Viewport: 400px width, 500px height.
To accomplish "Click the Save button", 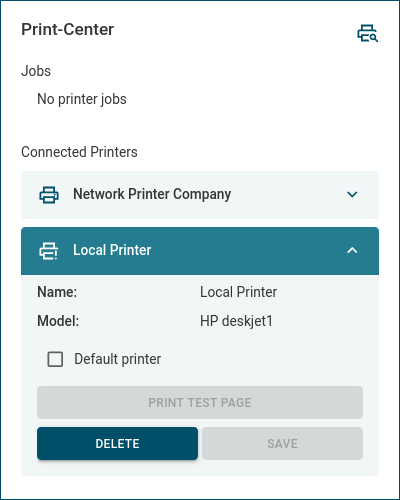I will coord(282,444).
